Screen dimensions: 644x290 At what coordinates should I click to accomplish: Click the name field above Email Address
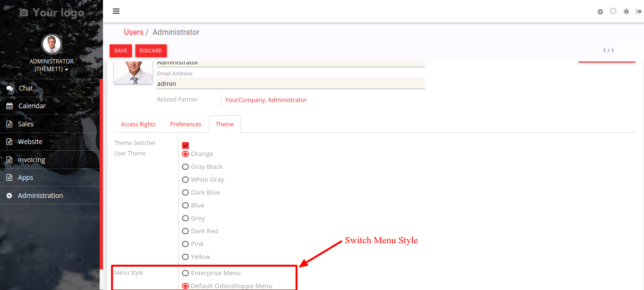pos(291,64)
